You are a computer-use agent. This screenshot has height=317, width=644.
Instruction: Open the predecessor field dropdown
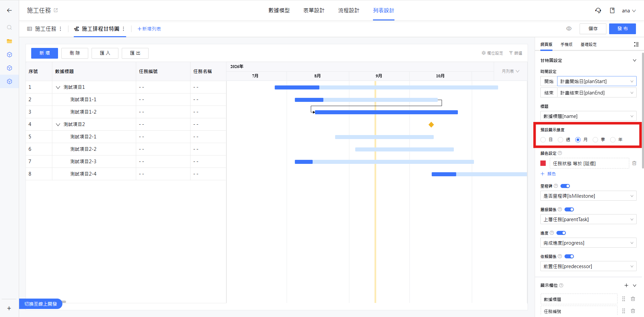(588, 266)
